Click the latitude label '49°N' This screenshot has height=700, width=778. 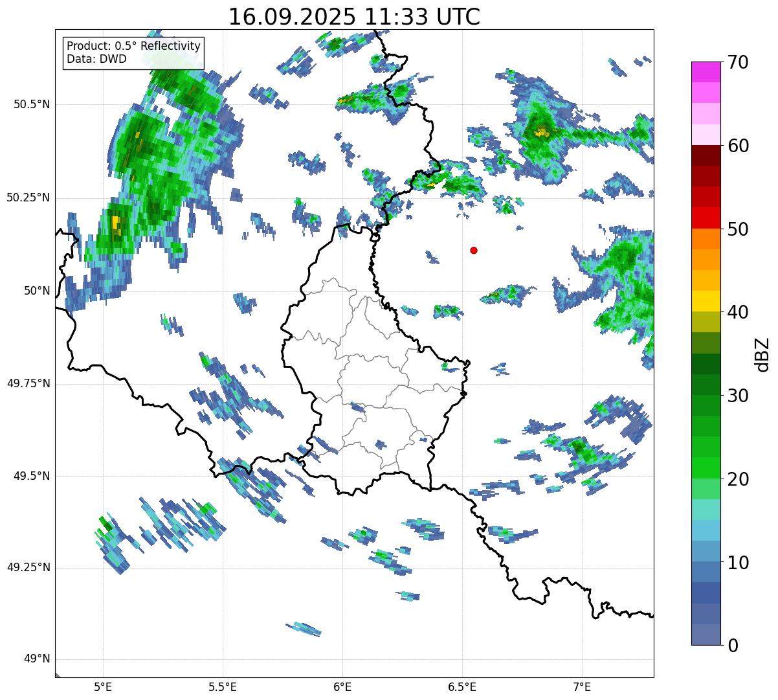(x=37, y=659)
